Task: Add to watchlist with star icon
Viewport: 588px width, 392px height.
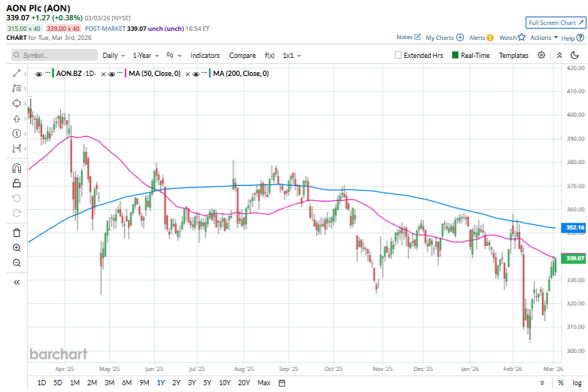Action: 522,37
